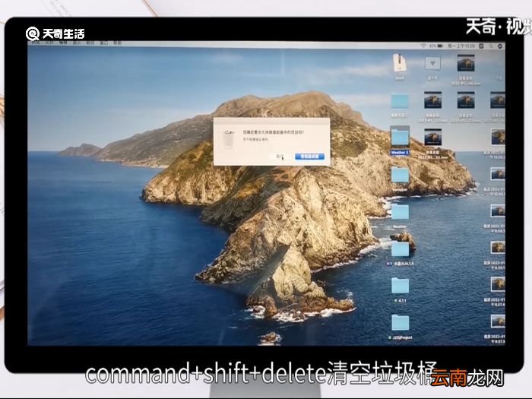Click the Siri icon at menu bar end
The image size is (532, 399).
point(500,46)
